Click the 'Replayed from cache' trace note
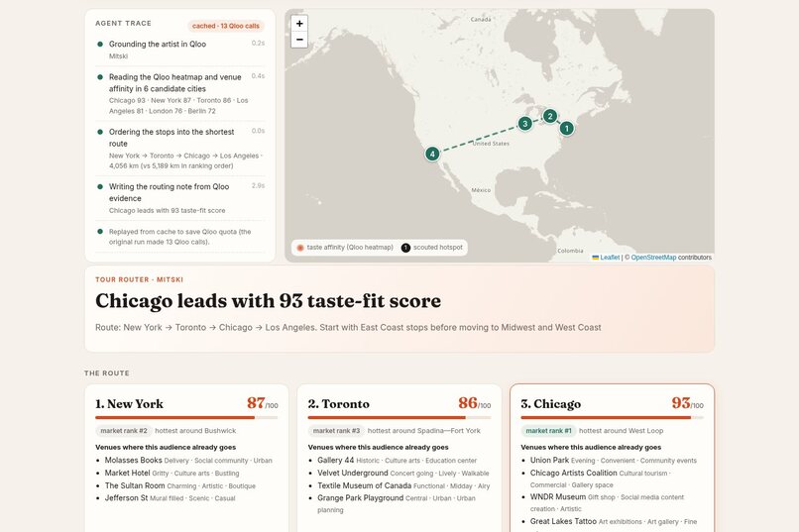This screenshot has width=799, height=532. pos(179,237)
